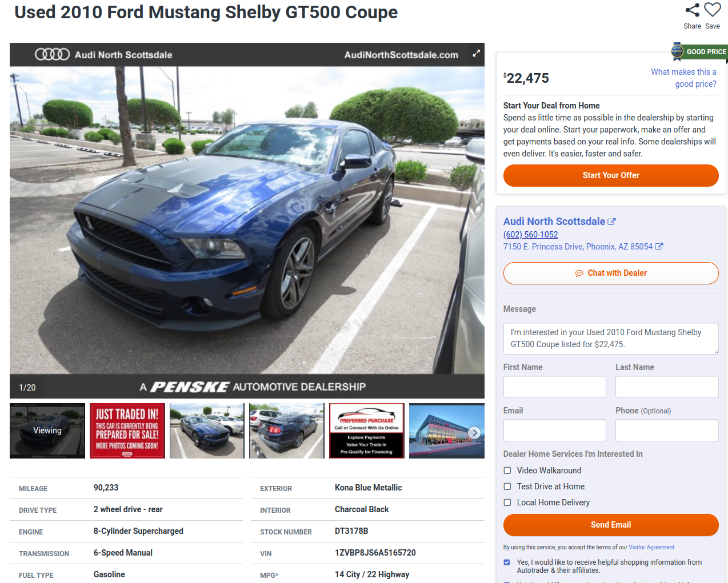Check Test Drive at Home option

pyautogui.click(x=507, y=486)
